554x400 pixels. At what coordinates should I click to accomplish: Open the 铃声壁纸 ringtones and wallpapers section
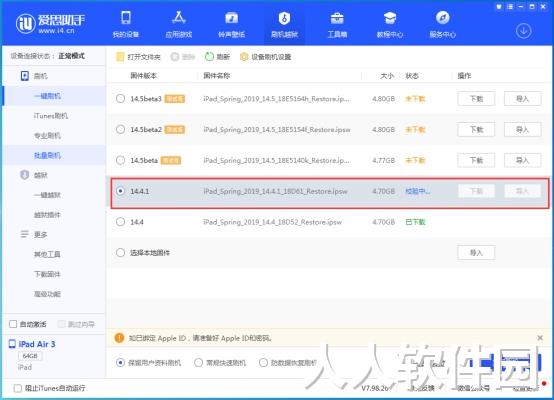[x=231, y=24]
